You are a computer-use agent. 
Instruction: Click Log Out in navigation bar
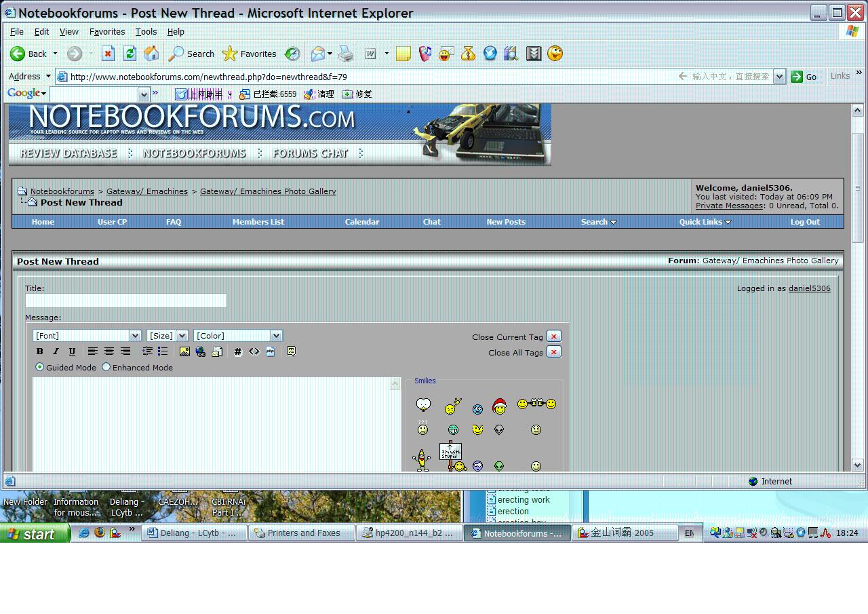pyautogui.click(x=805, y=222)
